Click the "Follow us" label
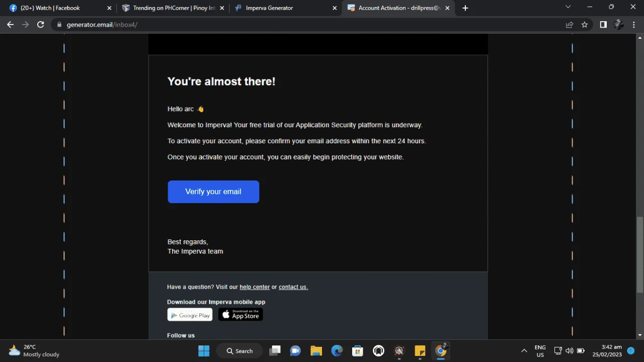644x362 pixels. point(181,335)
